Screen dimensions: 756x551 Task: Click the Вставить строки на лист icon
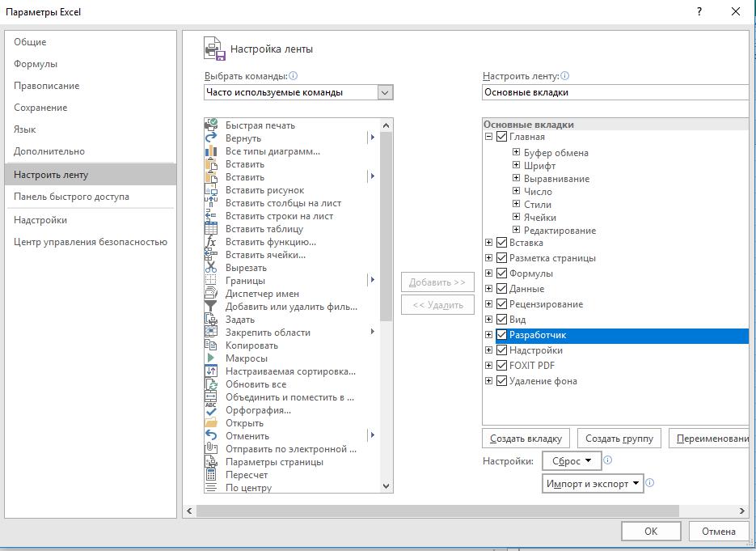[211, 216]
